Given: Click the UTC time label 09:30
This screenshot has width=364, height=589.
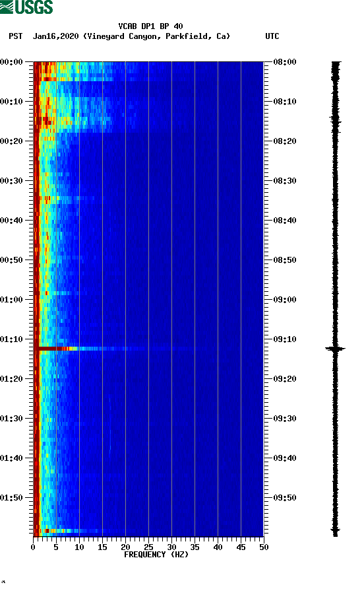Looking at the screenshot, I should pos(285,419).
